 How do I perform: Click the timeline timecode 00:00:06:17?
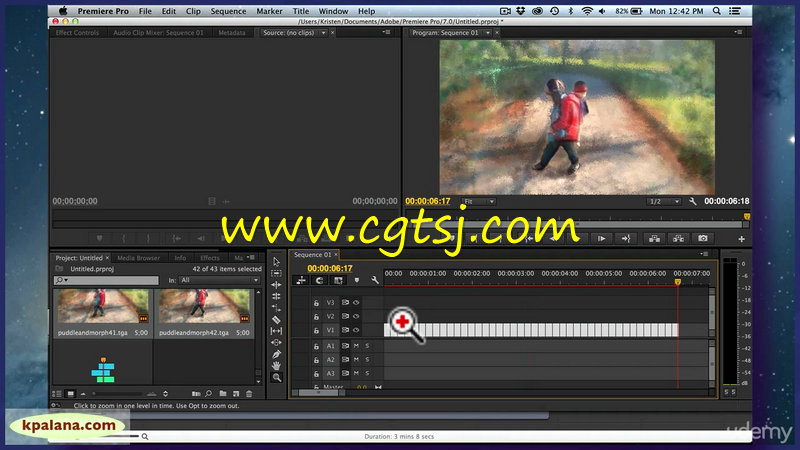[x=330, y=268]
